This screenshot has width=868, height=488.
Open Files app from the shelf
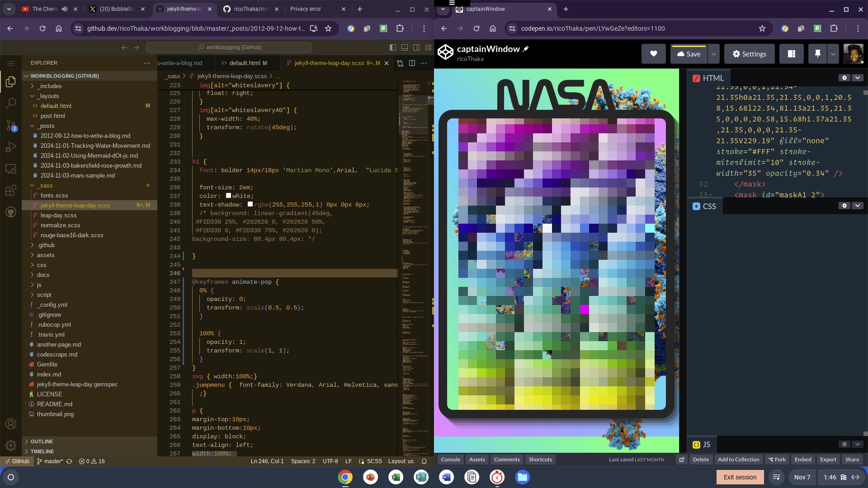pyautogui.click(x=522, y=477)
